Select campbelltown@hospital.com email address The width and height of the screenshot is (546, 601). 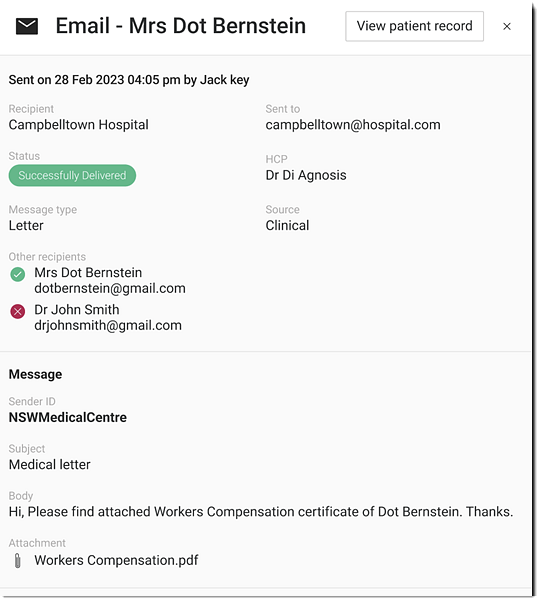pos(353,125)
